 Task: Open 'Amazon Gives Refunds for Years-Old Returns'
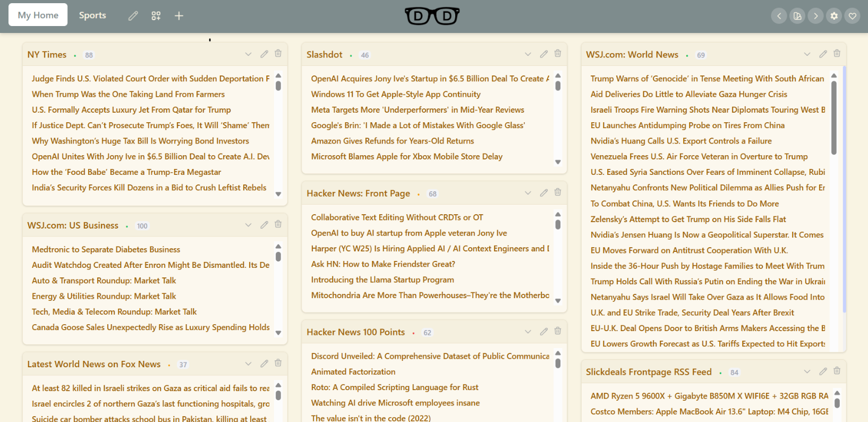point(393,141)
